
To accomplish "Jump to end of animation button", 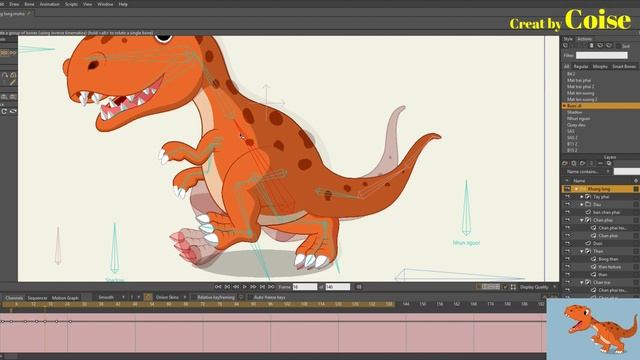I will pos(271,287).
